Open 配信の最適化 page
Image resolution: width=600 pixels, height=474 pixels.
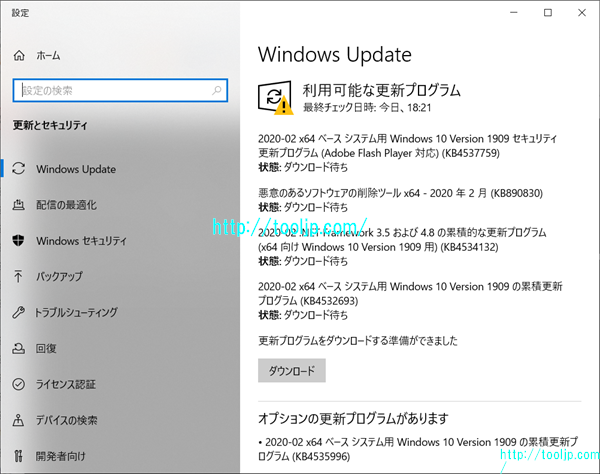(67, 205)
